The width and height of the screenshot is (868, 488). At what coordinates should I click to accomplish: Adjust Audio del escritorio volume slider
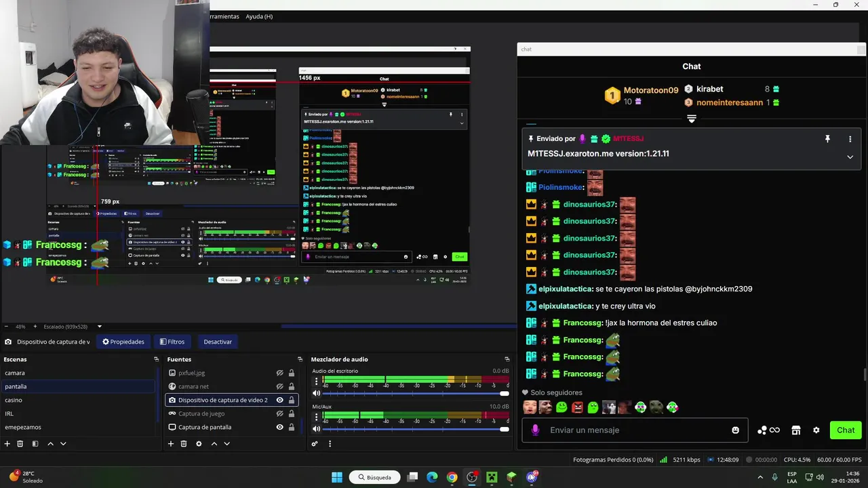415,393
